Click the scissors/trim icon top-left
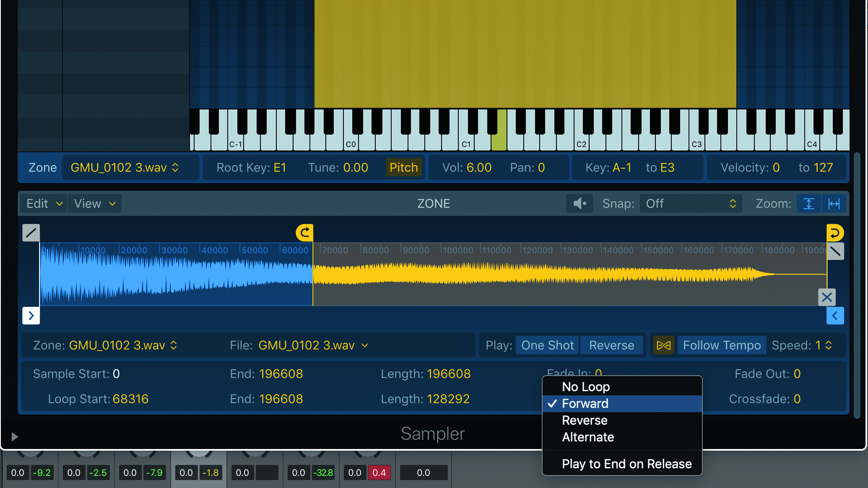The height and width of the screenshot is (488, 868). coord(31,232)
